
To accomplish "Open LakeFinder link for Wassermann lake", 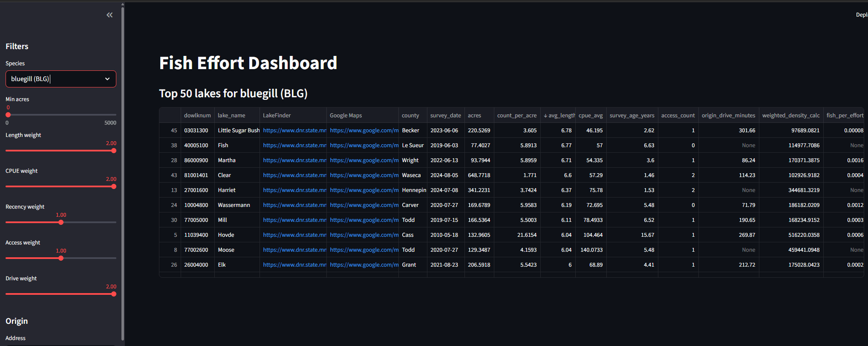I will [x=294, y=205].
